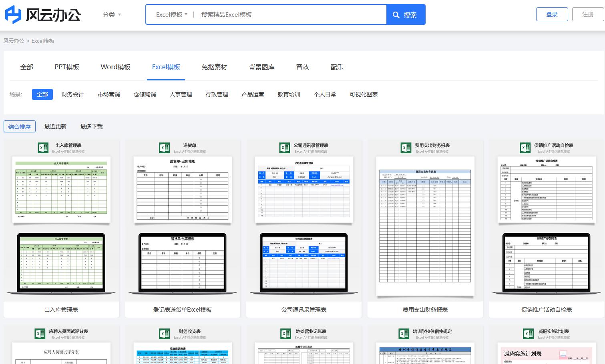Click the Excel icon on 公司通讯录管理表 card

point(285,148)
